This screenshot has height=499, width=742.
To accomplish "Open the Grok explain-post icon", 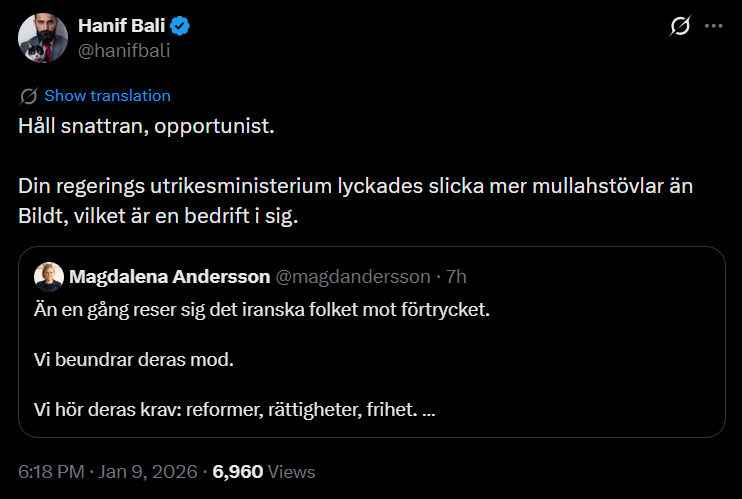I will [x=680, y=26].
